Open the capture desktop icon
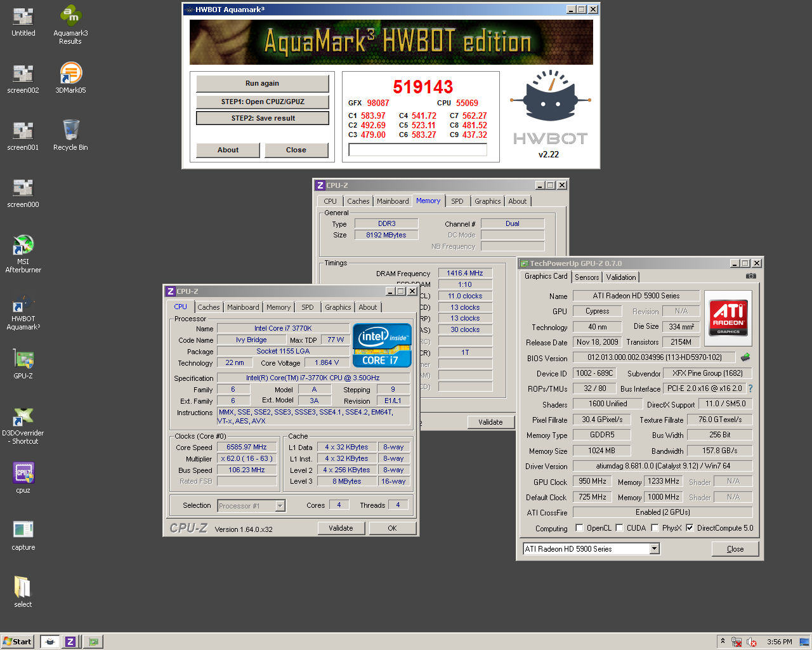 coord(23,536)
